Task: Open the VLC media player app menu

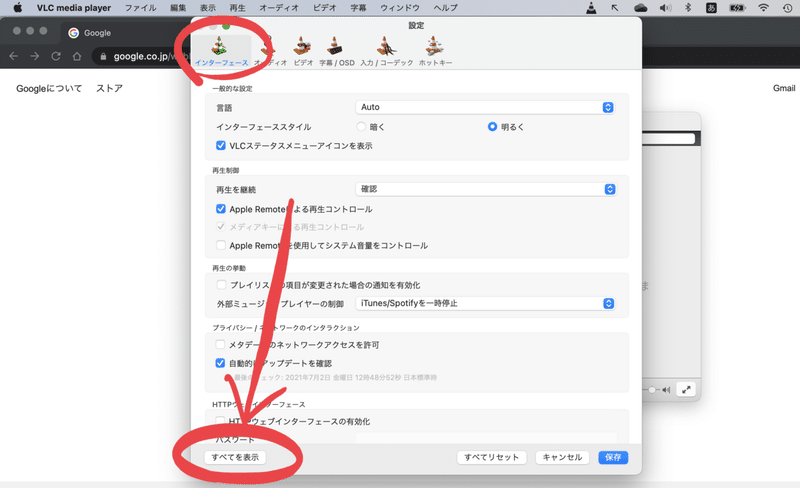Action: [x=73, y=8]
